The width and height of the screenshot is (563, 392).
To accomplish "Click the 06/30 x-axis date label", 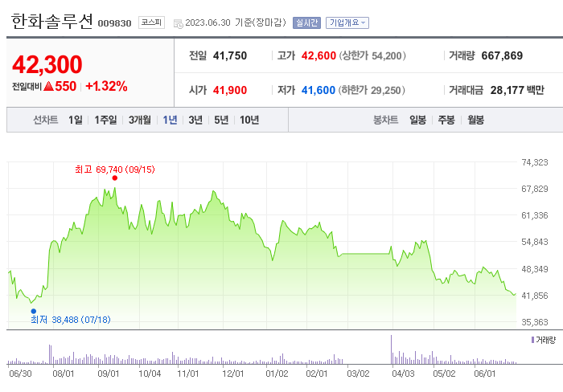I will tap(20, 374).
